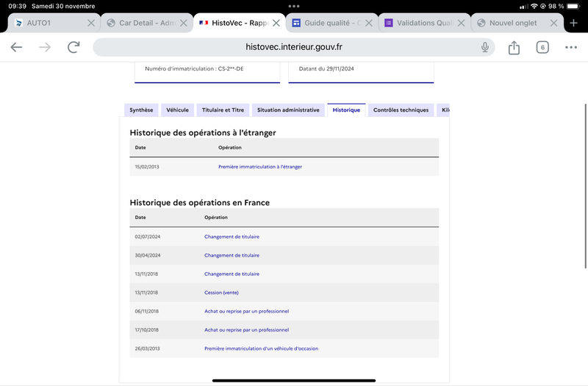The height and width of the screenshot is (386, 588).
Task: Tap the microphone voice search icon
Action: (485, 47)
